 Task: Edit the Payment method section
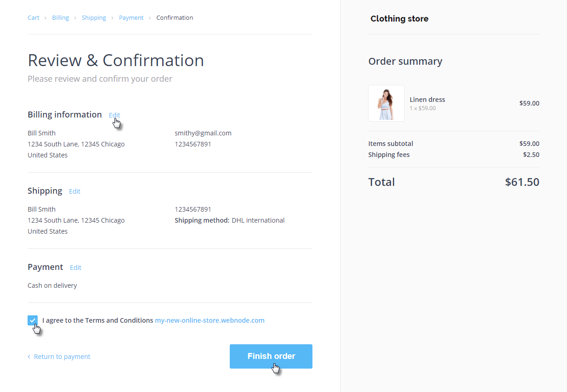tap(75, 268)
